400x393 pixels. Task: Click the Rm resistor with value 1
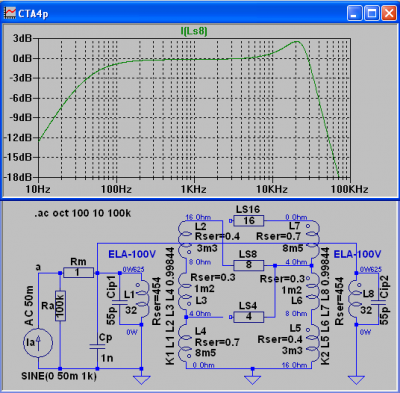click(x=78, y=273)
